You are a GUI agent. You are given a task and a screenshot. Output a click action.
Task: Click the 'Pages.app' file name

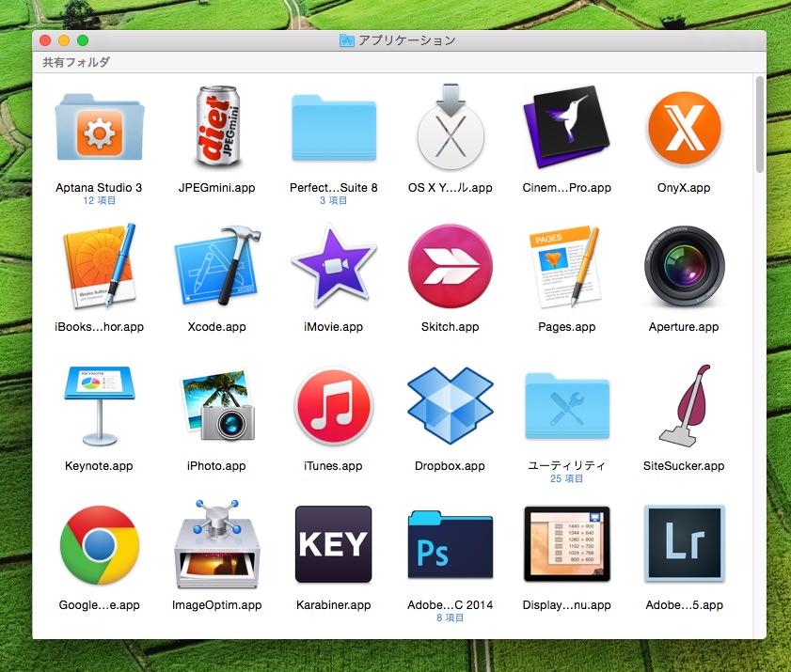567,327
